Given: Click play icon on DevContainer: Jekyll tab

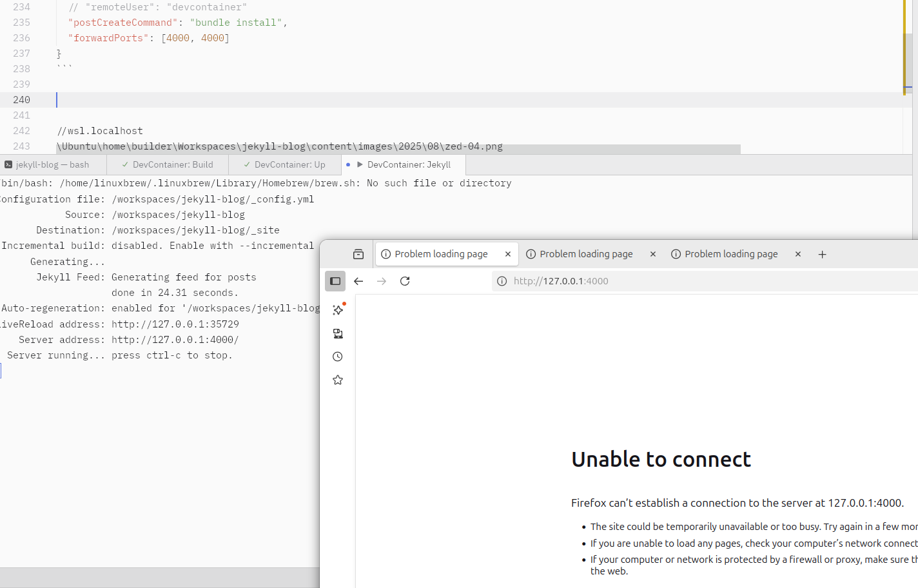Looking at the screenshot, I should pos(360,164).
